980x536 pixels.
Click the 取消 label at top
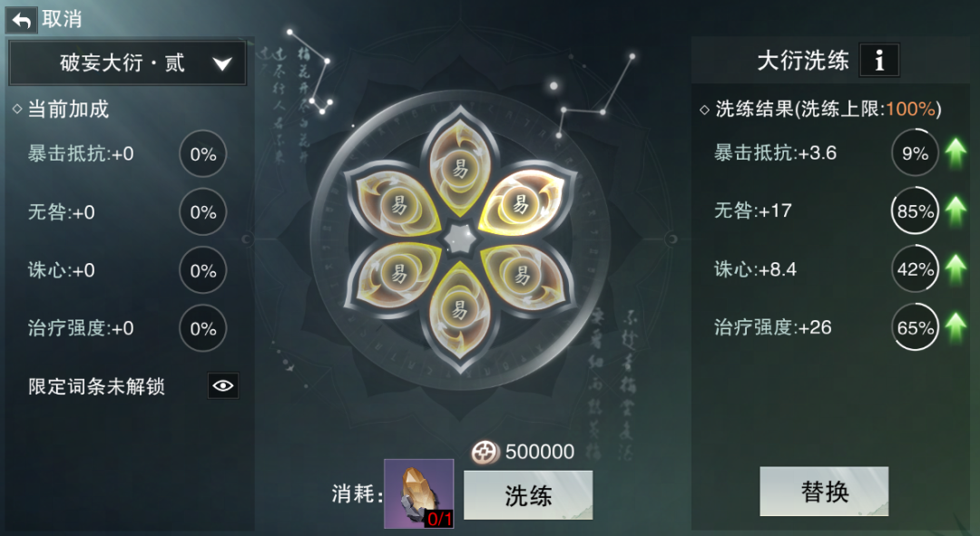tap(62, 19)
